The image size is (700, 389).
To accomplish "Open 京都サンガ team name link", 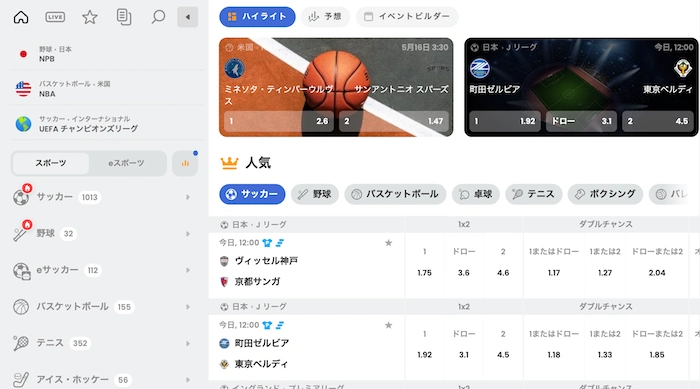I will click(x=258, y=282).
